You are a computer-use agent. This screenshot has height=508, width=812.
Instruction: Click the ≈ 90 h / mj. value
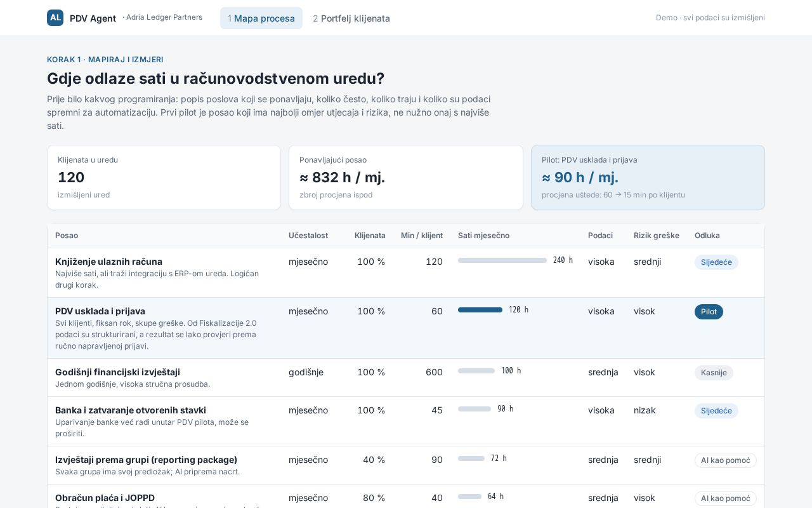(x=580, y=177)
